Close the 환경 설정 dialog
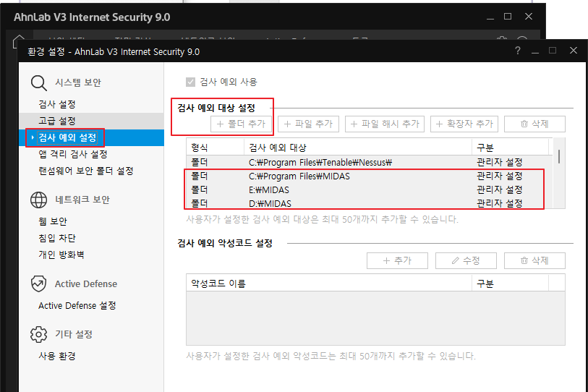The image size is (588, 392). (573, 51)
